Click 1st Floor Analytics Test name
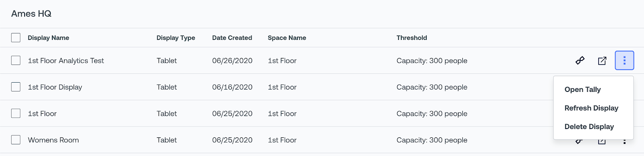The height and width of the screenshot is (156, 644). pos(66,61)
